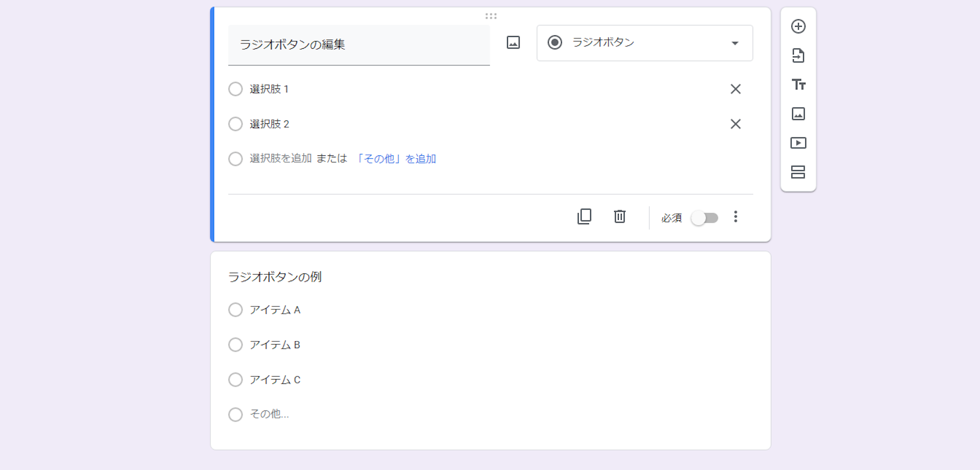The height and width of the screenshot is (470, 980).
Task: Click the 「その他」を追加 link
Action: click(395, 159)
